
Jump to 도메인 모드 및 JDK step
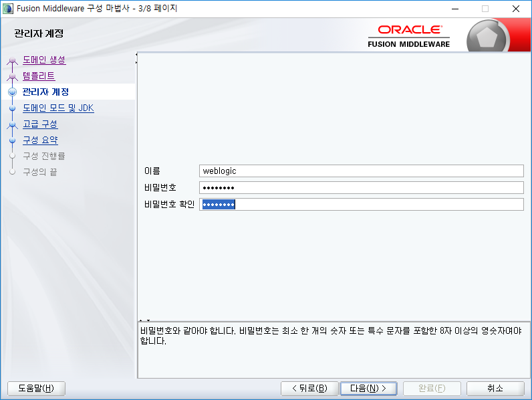(58, 108)
